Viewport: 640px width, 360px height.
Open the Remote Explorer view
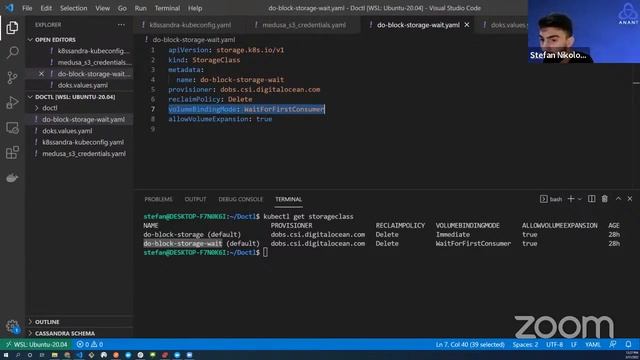point(12,128)
